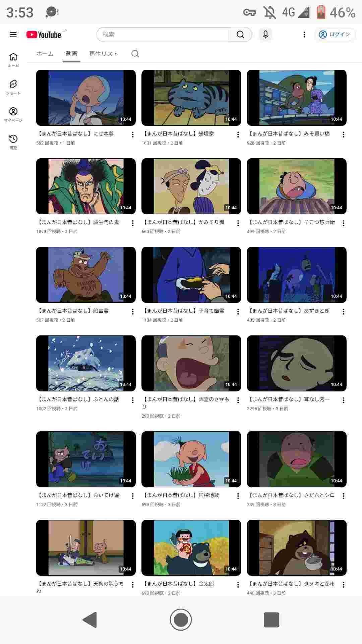This screenshot has height=644, width=362.
Task: Open Shorts from the sidebar
Action: click(13, 87)
